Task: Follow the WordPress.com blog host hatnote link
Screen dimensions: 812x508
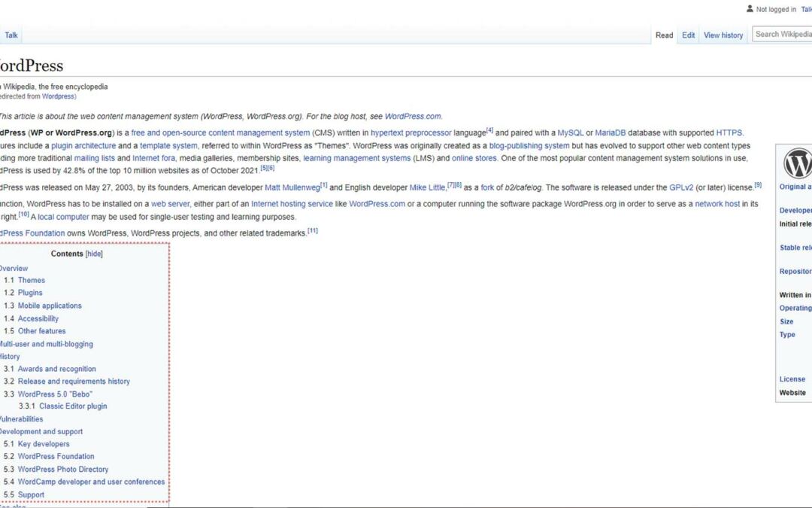Action: [x=413, y=117]
